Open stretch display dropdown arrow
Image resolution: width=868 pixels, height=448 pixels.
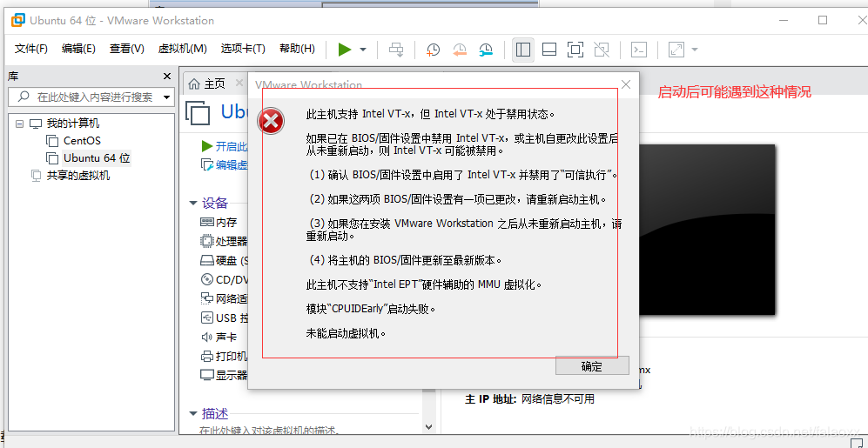(694, 50)
